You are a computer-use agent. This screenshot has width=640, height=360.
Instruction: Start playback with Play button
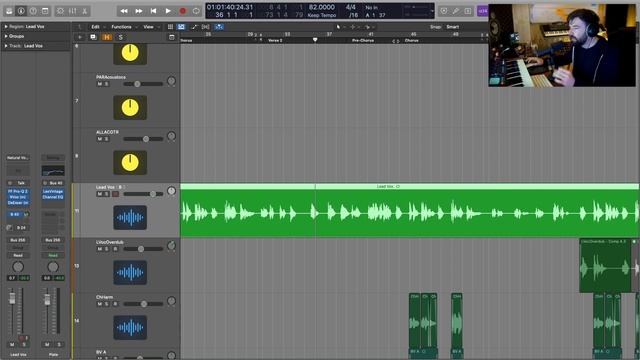pyautogui.click(x=168, y=11)
